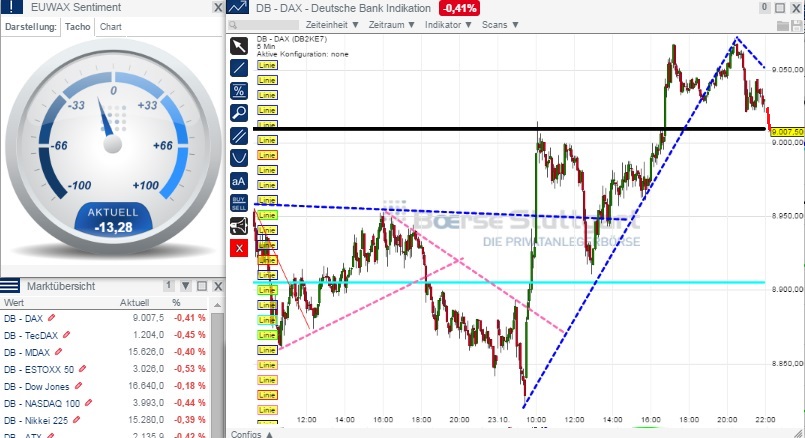805x438 pixels.
Task: Click the -0,53 % change of ESTOXX 50
Action: point(189,369)
